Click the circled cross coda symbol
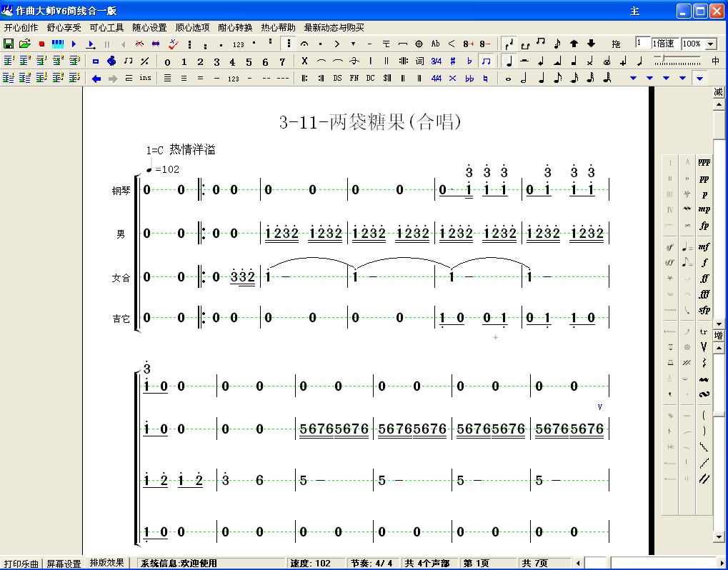This screenshot has height=570, width=728. point(419,44)
